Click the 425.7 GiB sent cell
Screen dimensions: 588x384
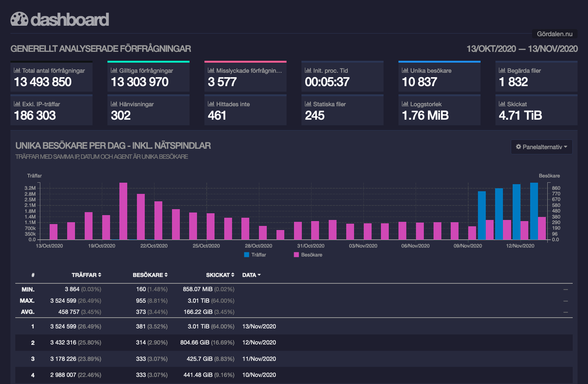tap(200, 359)
